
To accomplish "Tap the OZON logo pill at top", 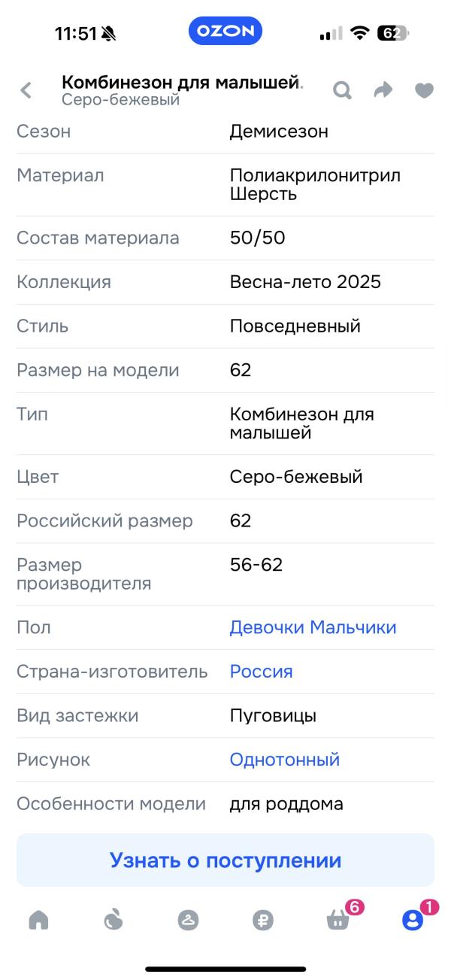I will click(x=225, y=32).
